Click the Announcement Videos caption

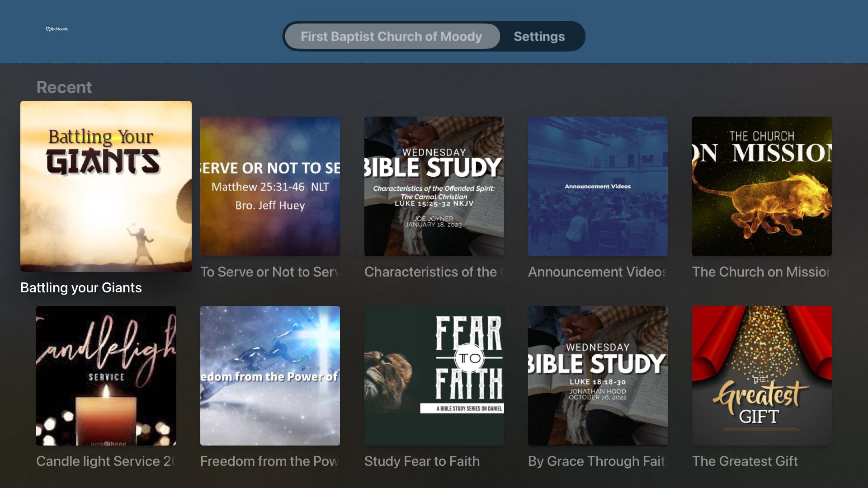(x=597, y=272)
